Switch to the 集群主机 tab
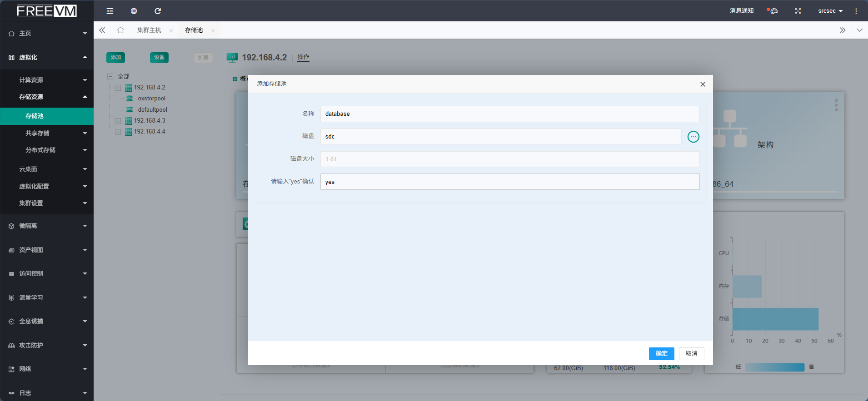 click(149, 30)
